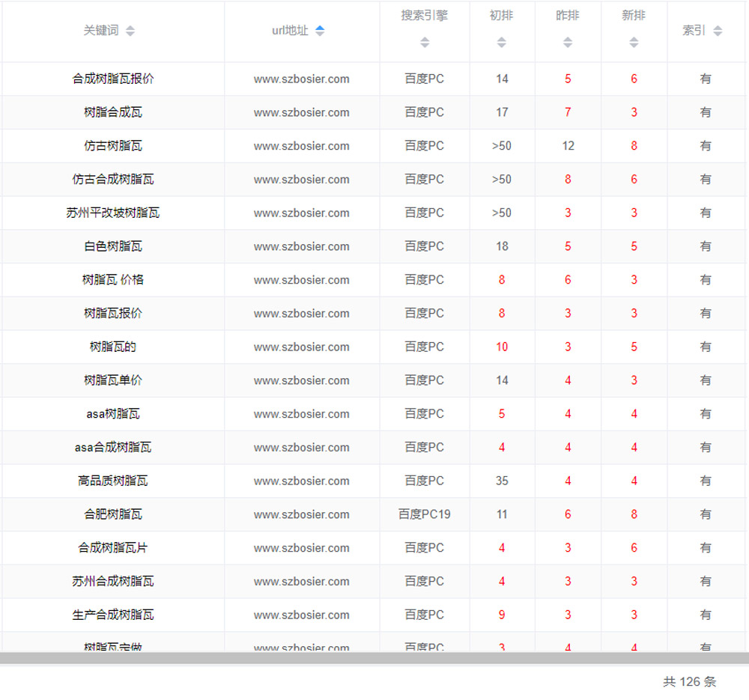The width and height of the screenshot is (749, 700).
Task: Click the 初排 value 35 for 高品质树脂瓦
Action: coord(502,481)
